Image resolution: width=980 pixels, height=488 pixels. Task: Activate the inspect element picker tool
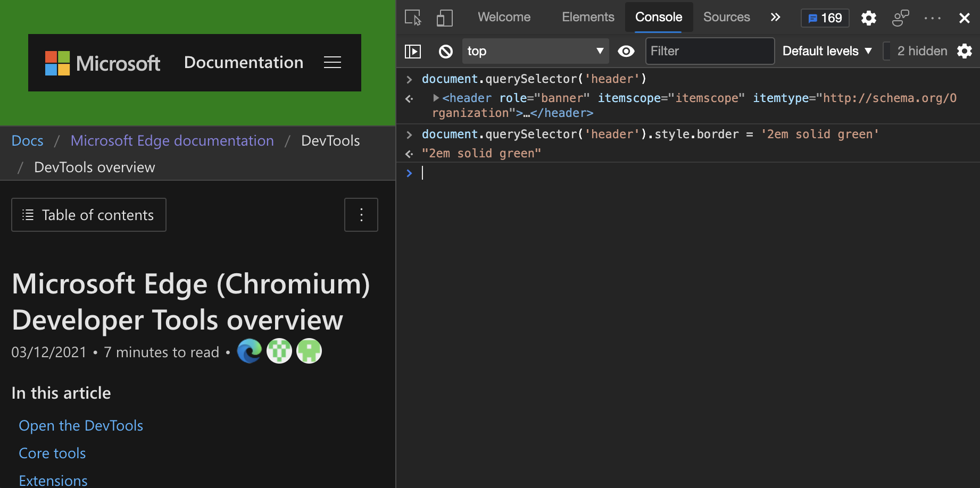413,18
